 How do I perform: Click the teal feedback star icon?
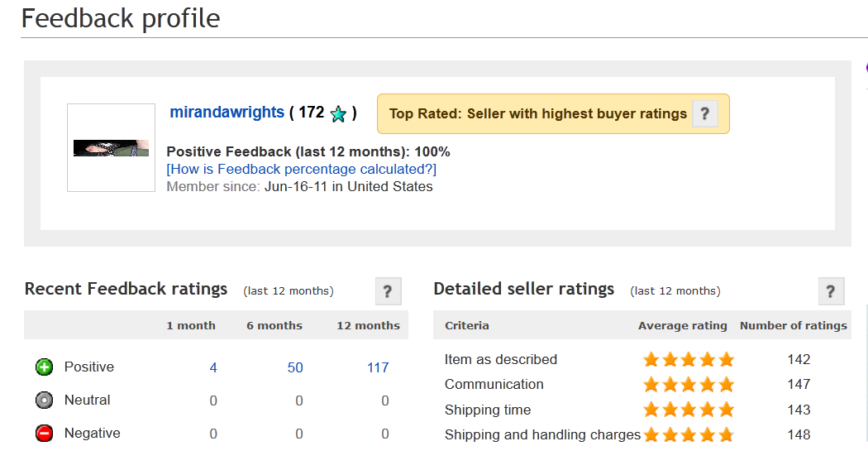coord(338,114)
